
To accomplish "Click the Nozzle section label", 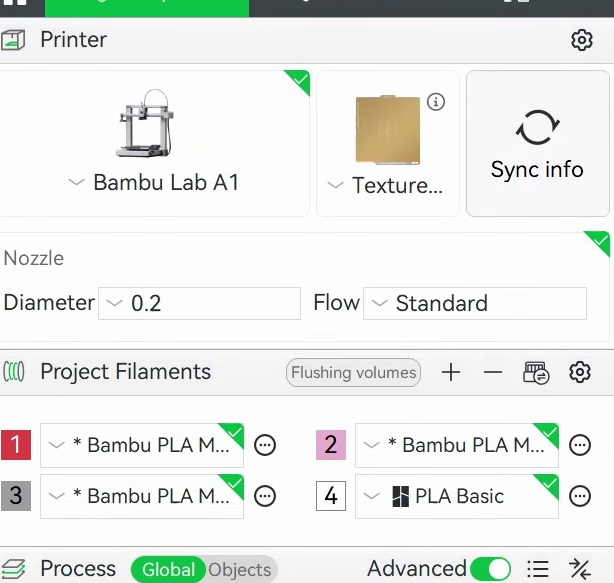I will click(34, 258).
